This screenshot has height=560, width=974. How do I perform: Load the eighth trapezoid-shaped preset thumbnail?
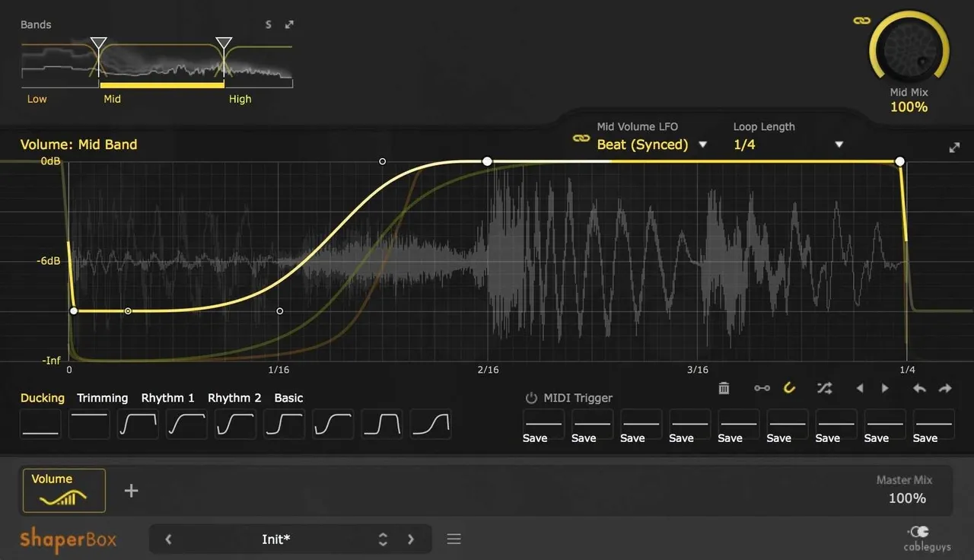[x=382, y=425]
